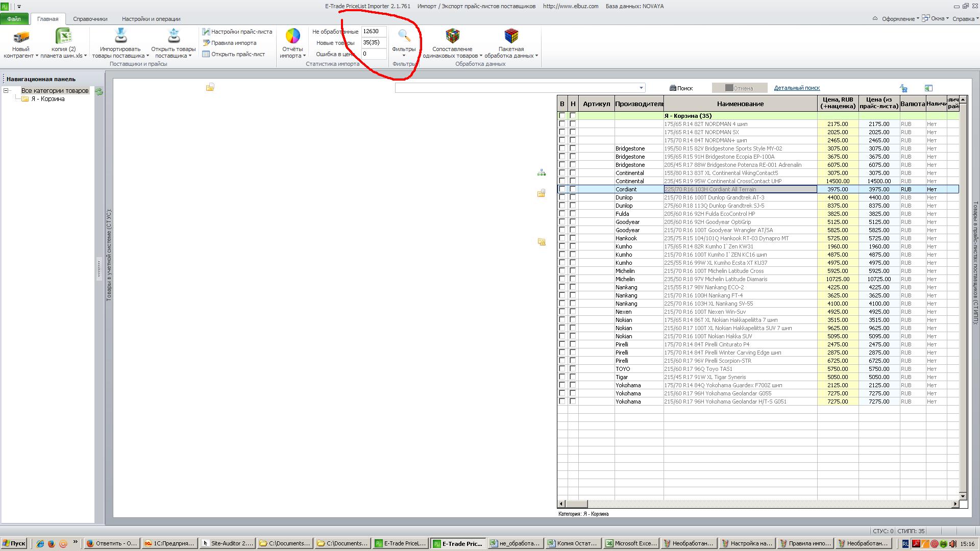Tick the В checkbox for NORDMAN 4 шип row
Screen dimensions: 980x551
[562, 124]
